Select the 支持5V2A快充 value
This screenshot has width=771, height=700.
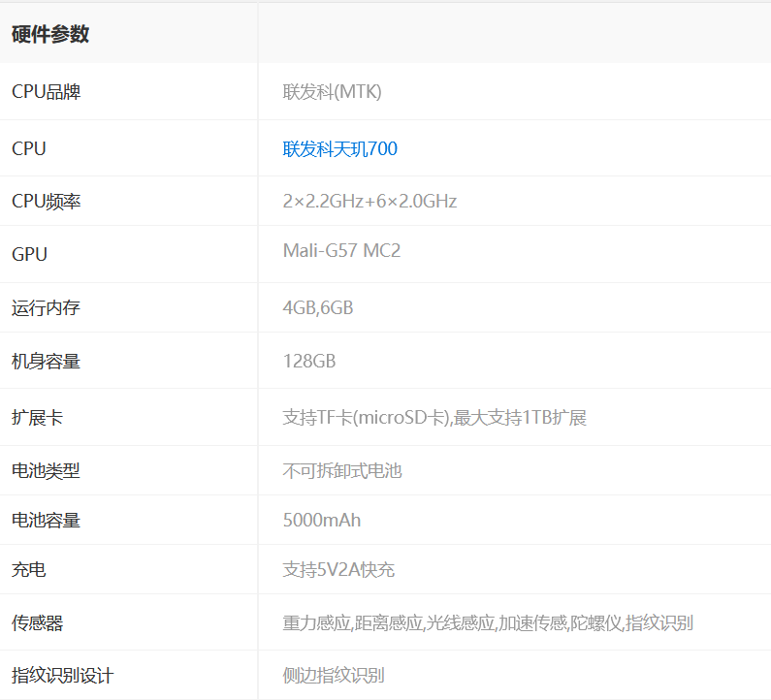[x=338, y=570]
